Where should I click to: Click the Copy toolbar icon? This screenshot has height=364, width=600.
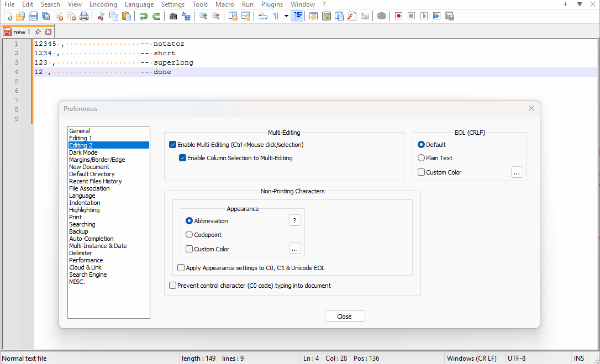[114, 16]
